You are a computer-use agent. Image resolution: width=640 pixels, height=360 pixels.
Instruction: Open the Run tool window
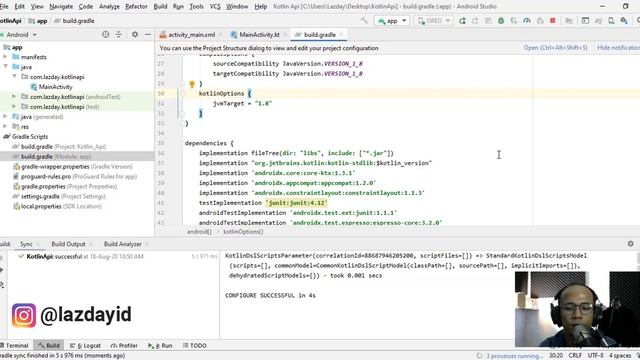[x=160, y=345]
